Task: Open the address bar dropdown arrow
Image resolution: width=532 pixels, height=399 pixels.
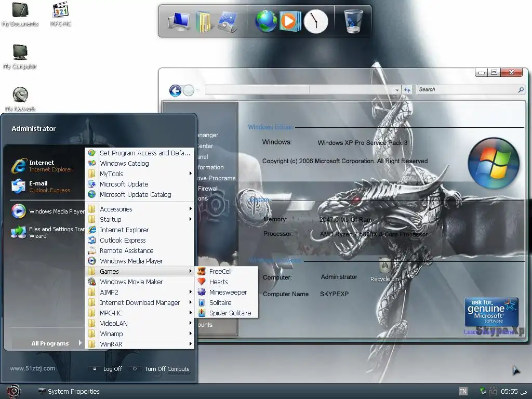Action: 396,90
